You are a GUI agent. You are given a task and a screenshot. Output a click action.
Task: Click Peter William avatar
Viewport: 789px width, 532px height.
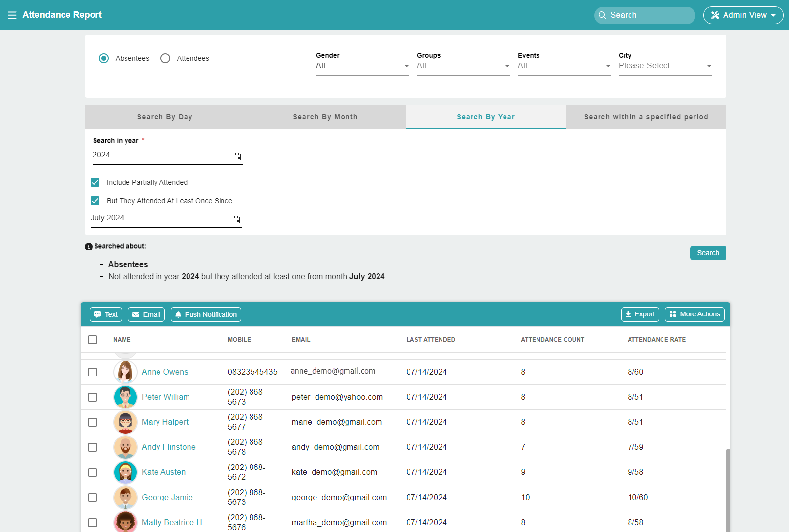pyautogui.click(x=126, y=397)
